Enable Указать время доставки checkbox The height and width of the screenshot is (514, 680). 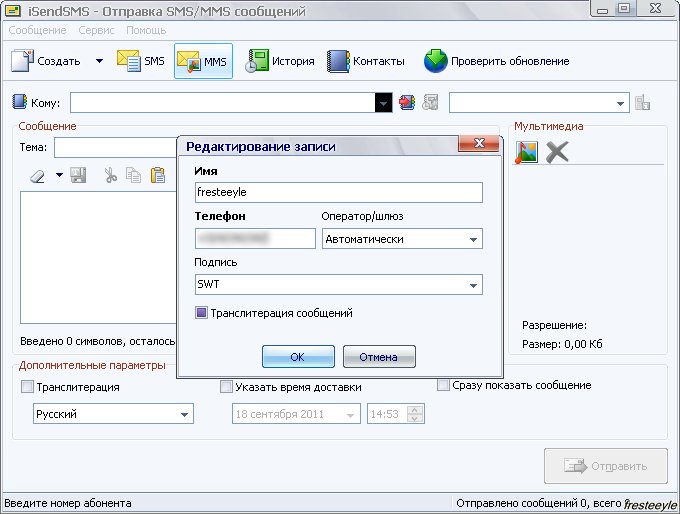226,387
